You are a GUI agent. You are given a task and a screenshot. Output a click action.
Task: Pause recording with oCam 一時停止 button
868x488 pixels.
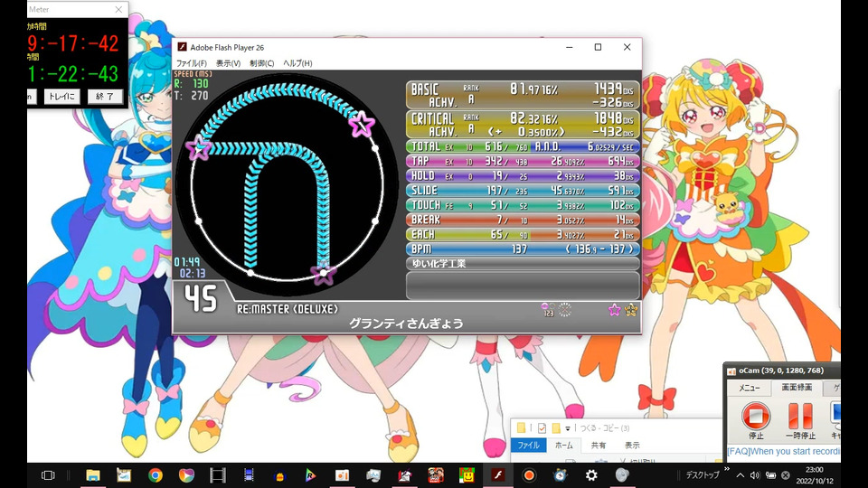point(800,420)
